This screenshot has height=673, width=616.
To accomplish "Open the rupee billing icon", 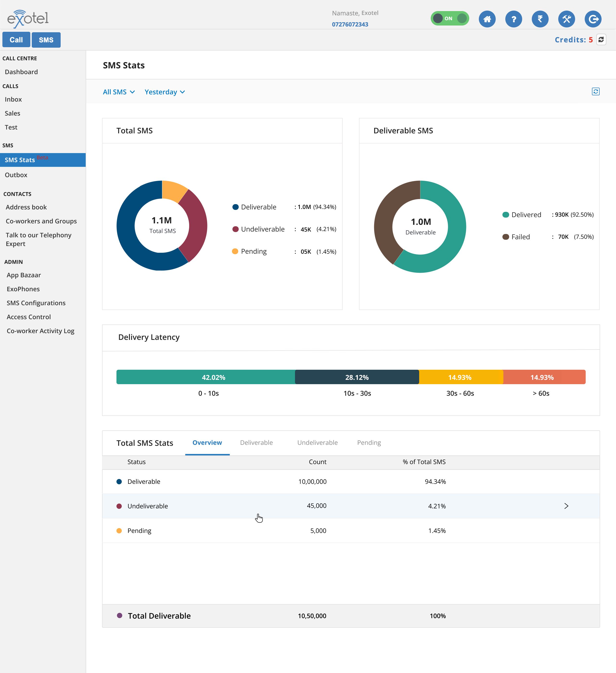I will coord(540,19).
